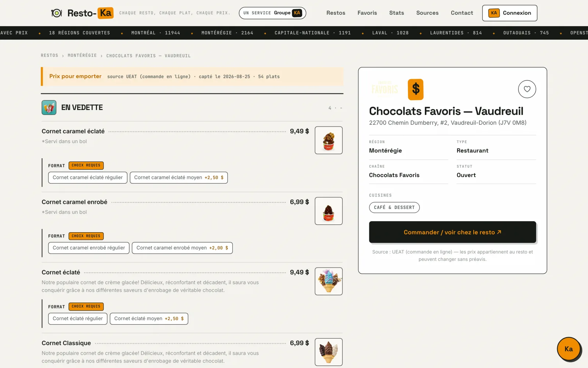The height and width of the screenshot is (368, 588).
Task: Open Cornet caramel éclaté photo thumbnail
Action: point(329,140)
